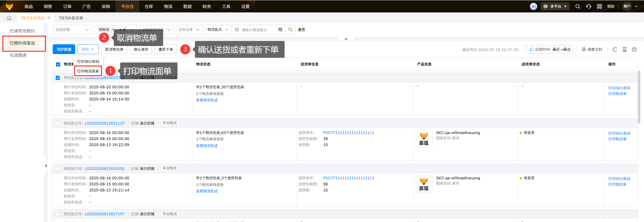Open the 商品 menu
Image resolution: width=644 pixels, height=222 pixels.
click(29, 6)
